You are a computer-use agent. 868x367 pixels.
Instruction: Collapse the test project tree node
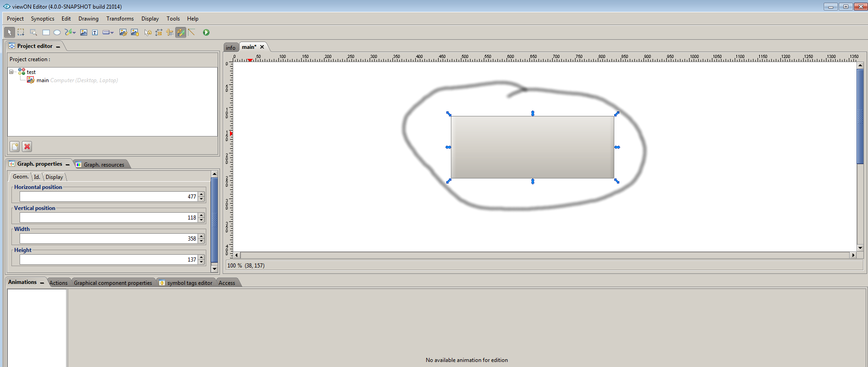coord(11,72)
